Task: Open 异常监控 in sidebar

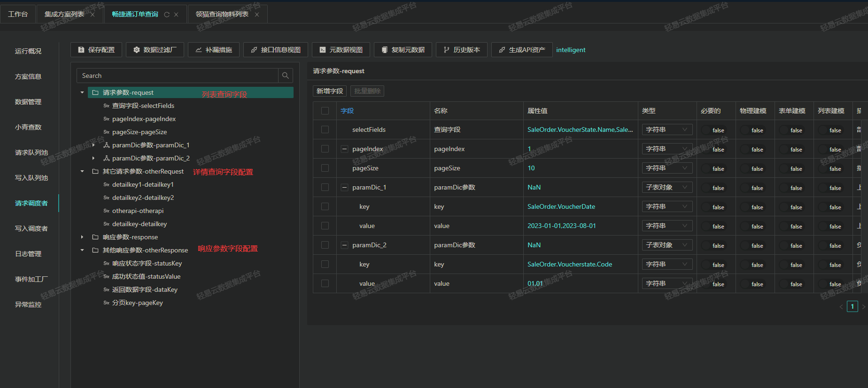Action: 28,304
